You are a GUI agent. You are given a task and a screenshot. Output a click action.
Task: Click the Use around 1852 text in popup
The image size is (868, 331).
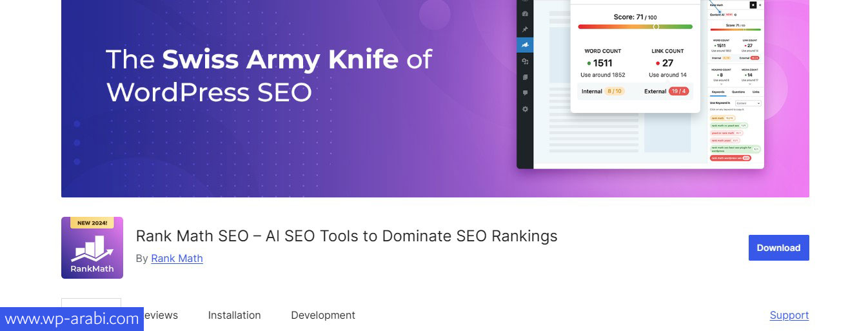pyautogui.click(x=602, y=75)
